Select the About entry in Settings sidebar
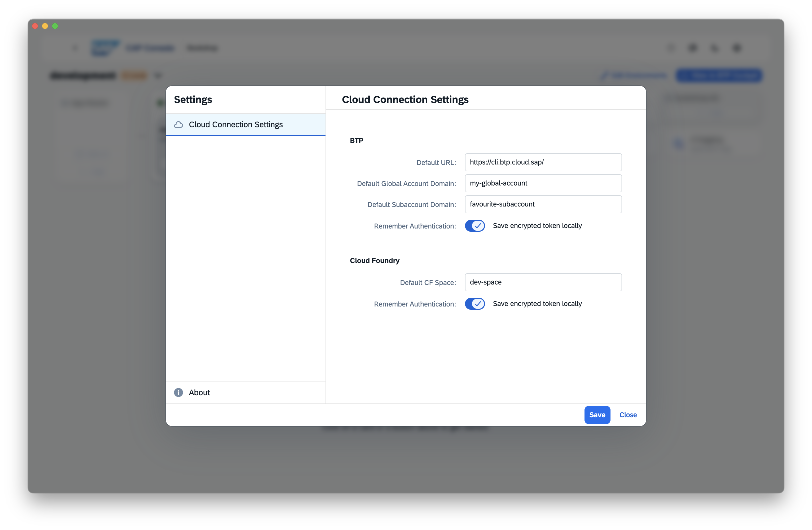 (199, 392)
